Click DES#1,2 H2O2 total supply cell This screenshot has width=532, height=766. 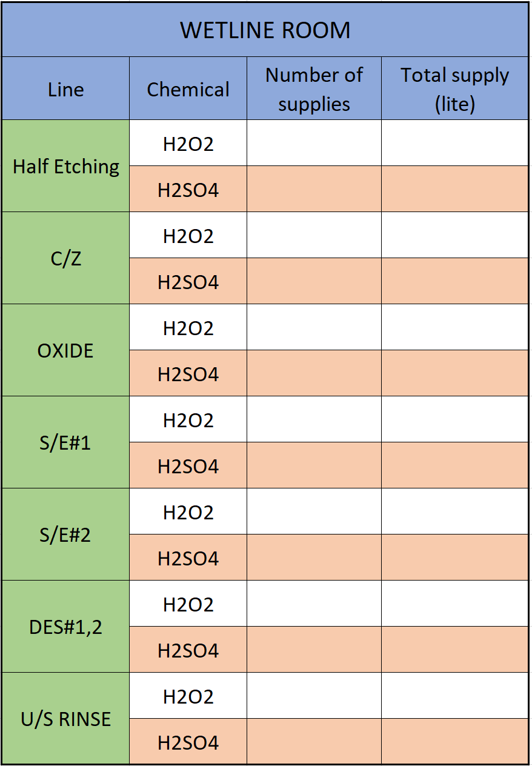454,604
